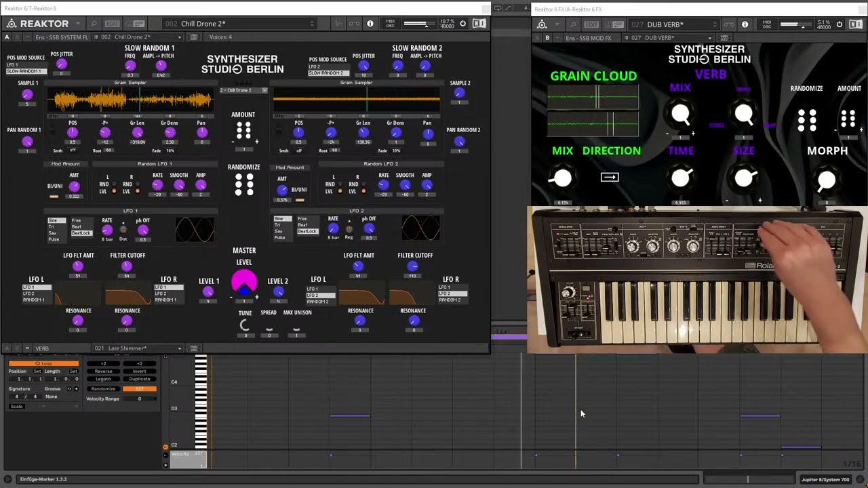868x488 pixels.
Task: Click MIDI OSC indicator in left Reaktor header
Action: (390, 24)
